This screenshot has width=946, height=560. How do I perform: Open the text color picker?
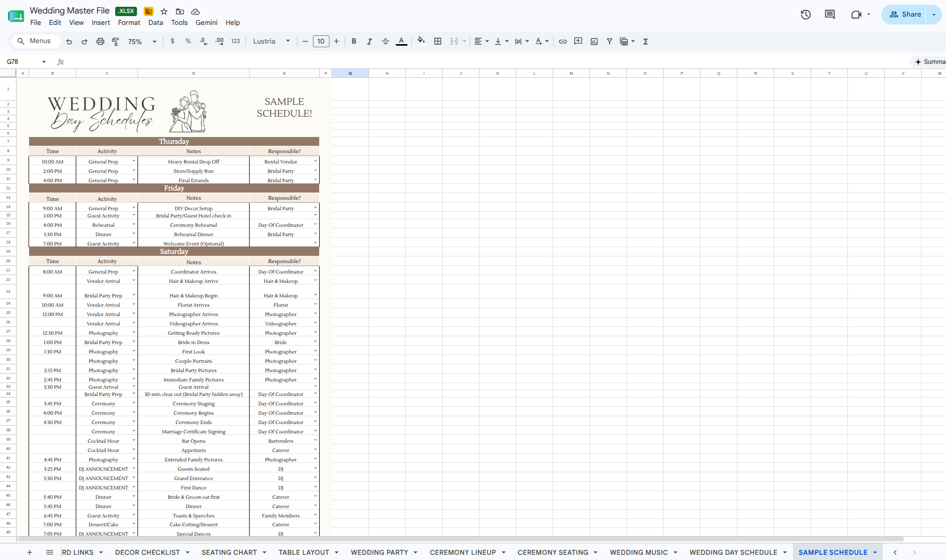pos(402,42)
